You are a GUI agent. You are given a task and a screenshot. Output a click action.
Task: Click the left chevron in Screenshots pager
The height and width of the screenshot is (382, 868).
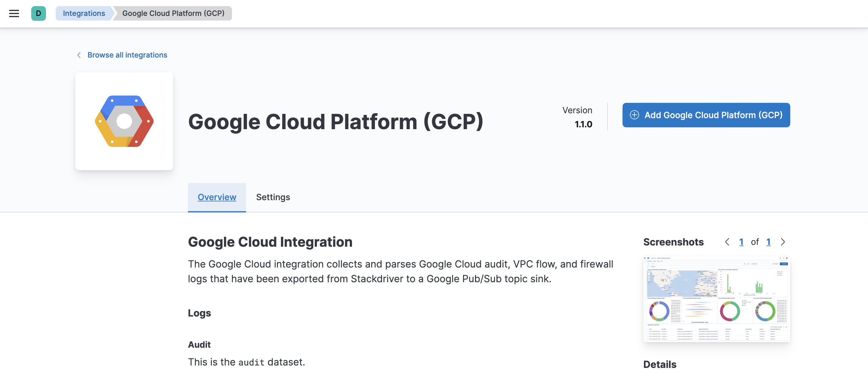click(x=727, y=242)
